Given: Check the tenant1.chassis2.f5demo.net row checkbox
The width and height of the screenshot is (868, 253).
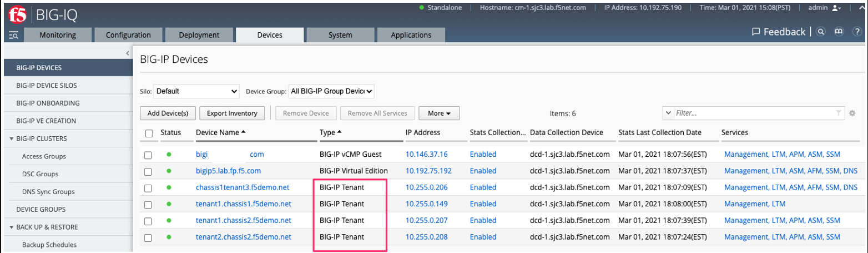Looking at the screenshot, I should [148, 221].
